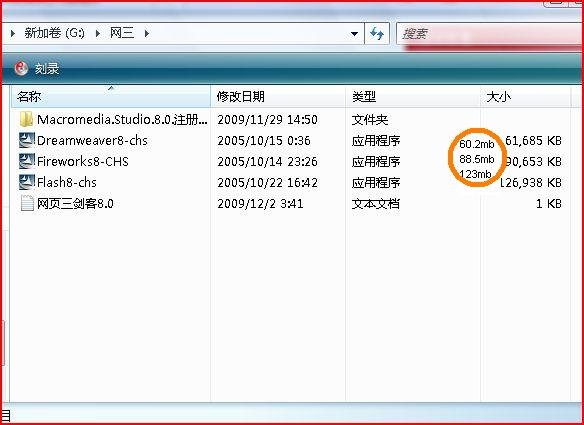Select the Fireworks8-CHS file name
584x425 pixels.
click(83, 161)
